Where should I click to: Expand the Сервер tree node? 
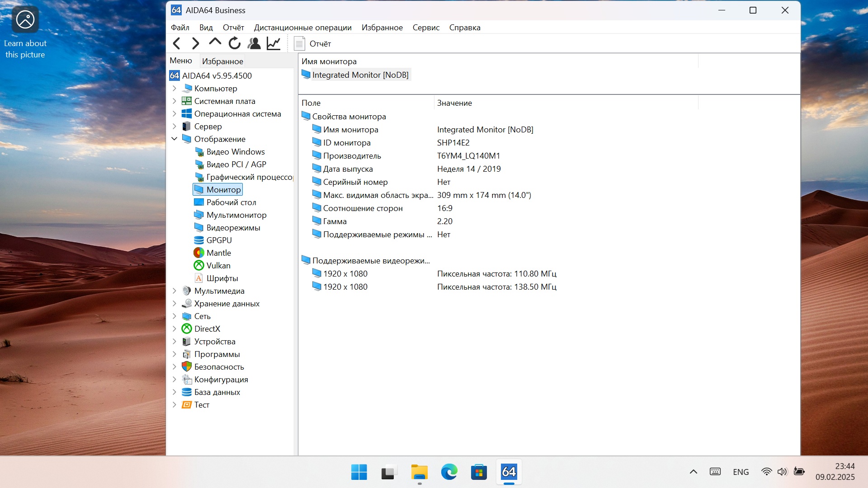[175, 127]
